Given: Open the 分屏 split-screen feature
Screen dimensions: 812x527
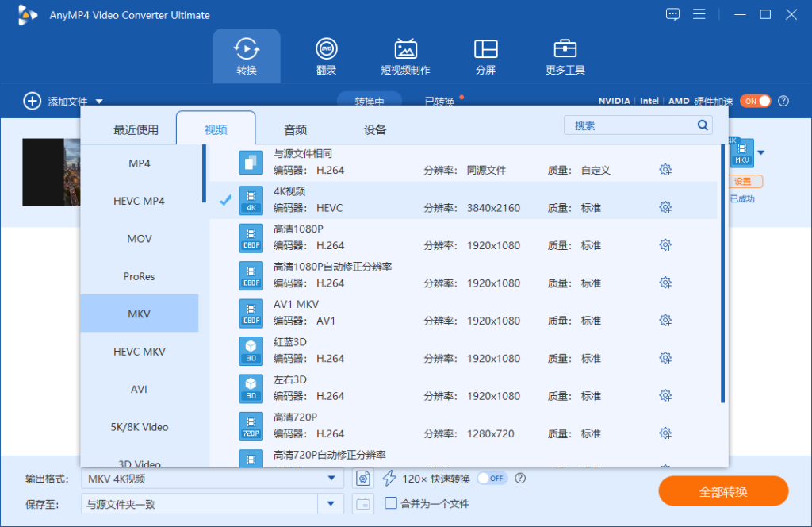Looking at the screenshot, I should point(485,54).
